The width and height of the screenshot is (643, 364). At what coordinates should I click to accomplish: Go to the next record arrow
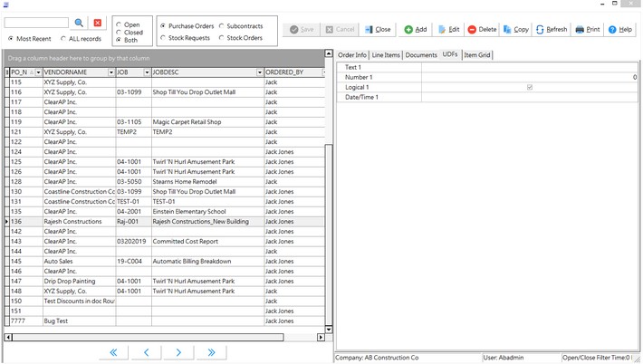pyautogui.click(x=178, y=352)
